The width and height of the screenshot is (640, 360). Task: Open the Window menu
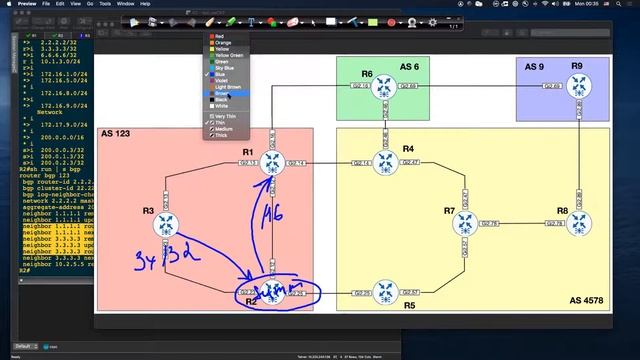(125, 4)
